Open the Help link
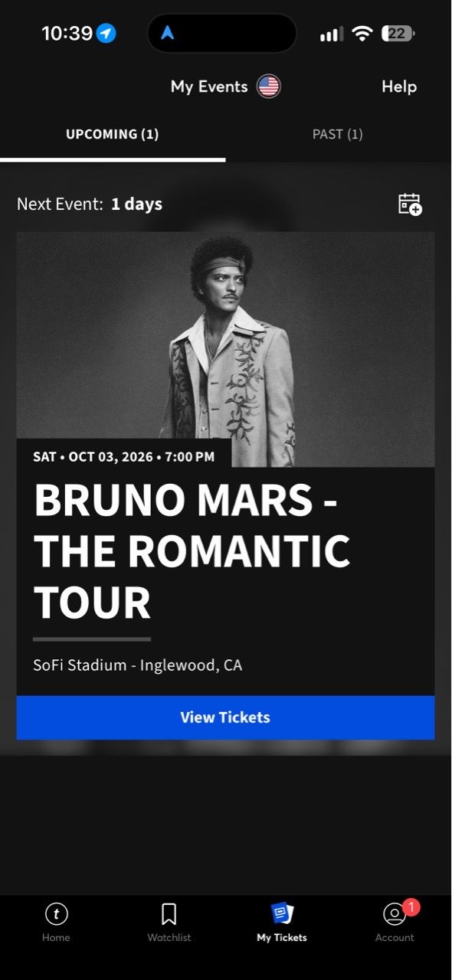The height and width of the screenshot is (980, 452). click(x=399, y=87)
